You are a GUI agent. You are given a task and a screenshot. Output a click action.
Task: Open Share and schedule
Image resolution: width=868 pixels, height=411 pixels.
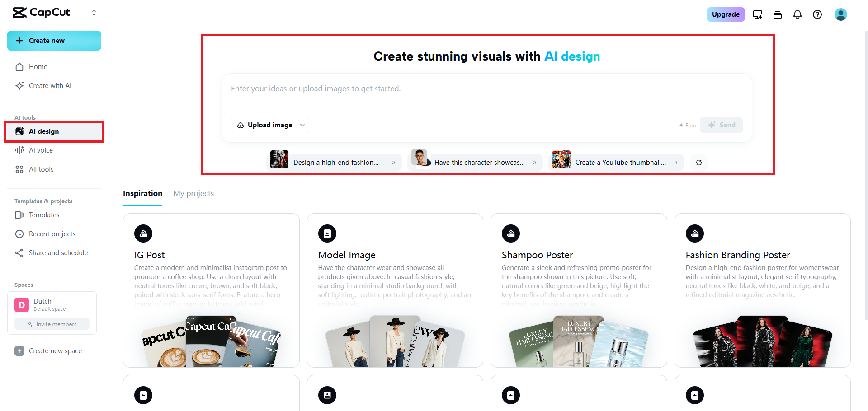click(x=58, y=252)
